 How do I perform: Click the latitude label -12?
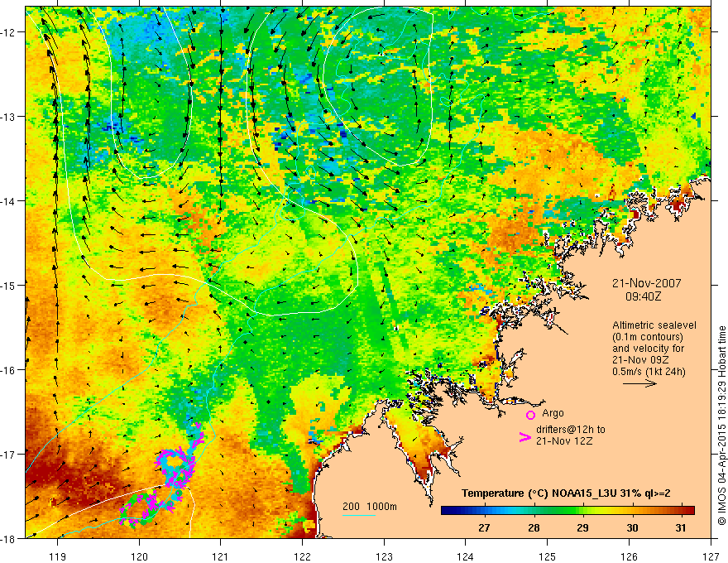[x=9, y=32]
